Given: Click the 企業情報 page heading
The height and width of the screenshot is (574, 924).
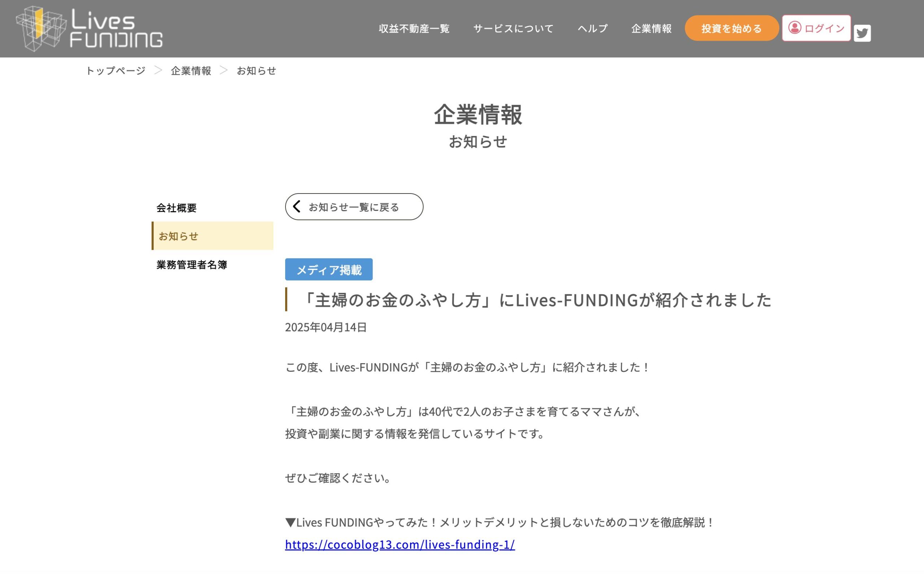Looking at the screenshot, I should pos(478,114).
